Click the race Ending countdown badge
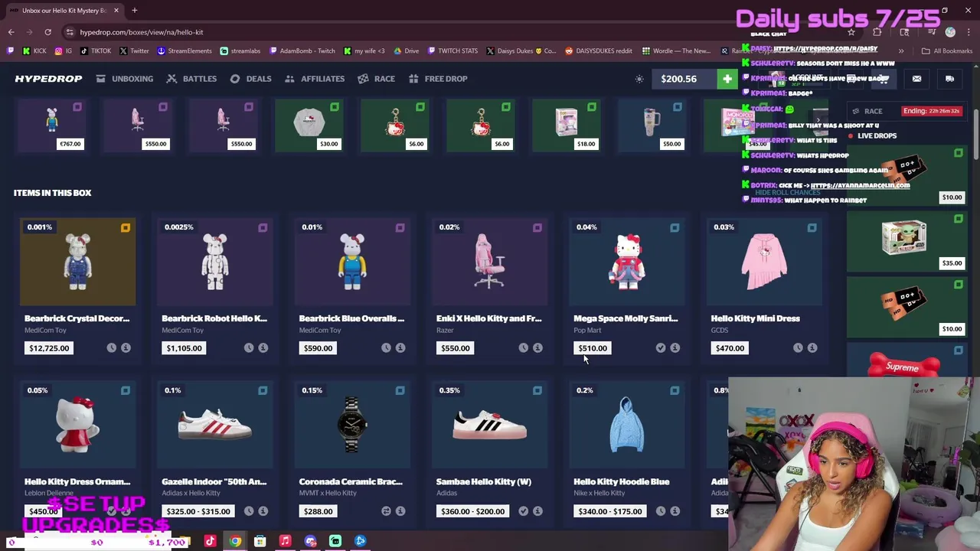Image resolution: width=980 pixels, height=551 pixels. tap(931, 111)
